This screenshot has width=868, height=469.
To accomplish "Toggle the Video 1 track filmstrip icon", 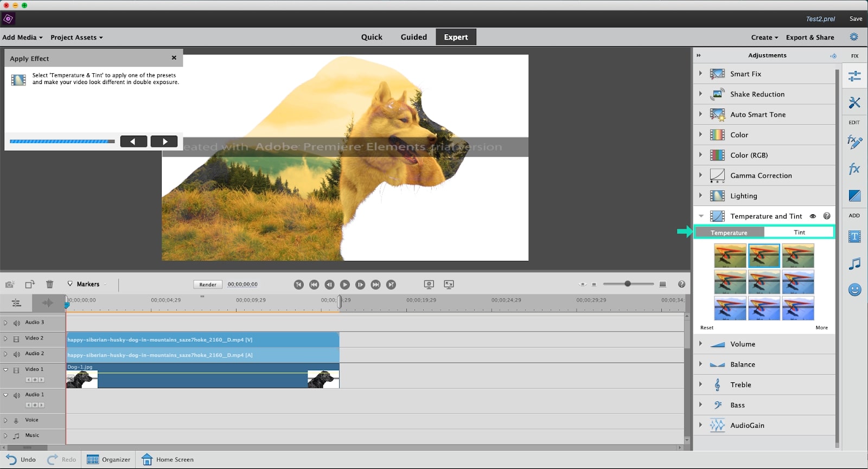I will coord(16,370).
